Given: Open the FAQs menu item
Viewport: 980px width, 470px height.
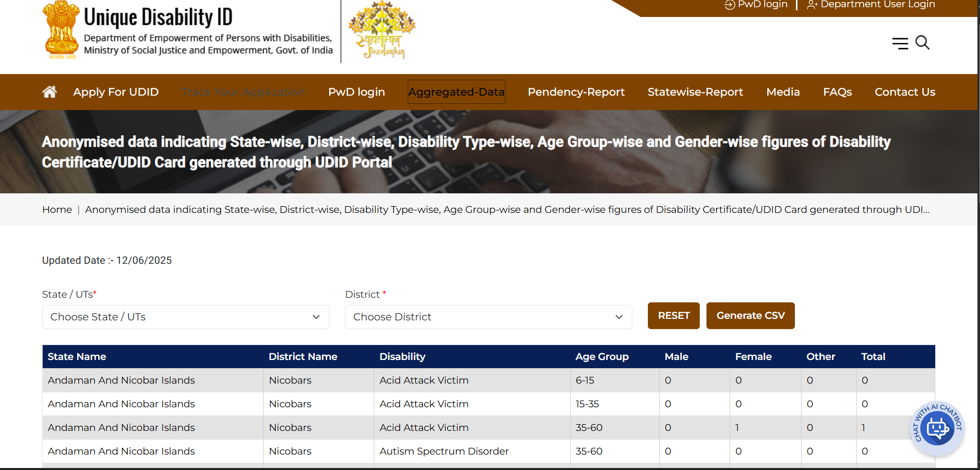Looking at the screenshot, I should (837, 92).
